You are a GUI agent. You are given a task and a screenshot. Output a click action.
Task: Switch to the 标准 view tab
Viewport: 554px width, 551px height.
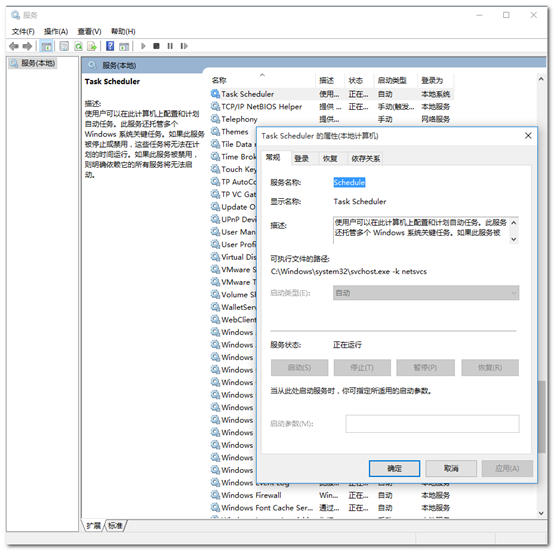pos(115,526)
